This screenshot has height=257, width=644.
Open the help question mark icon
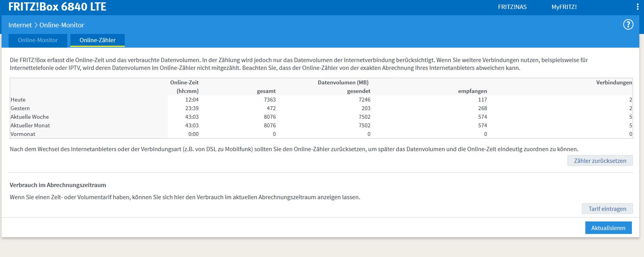(x=628, y=25)
